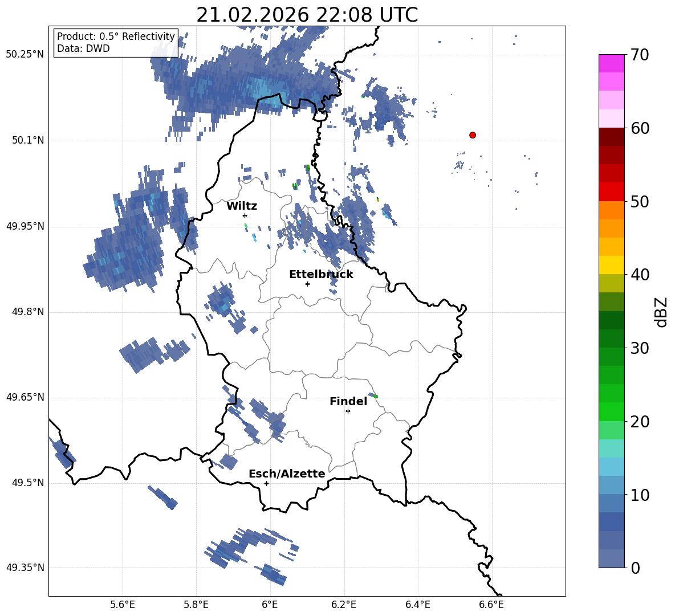The height and width of the screenshot is (616, 675).
Task: Click the 49.5°N latitude label
Action: [x=28, y=483]
